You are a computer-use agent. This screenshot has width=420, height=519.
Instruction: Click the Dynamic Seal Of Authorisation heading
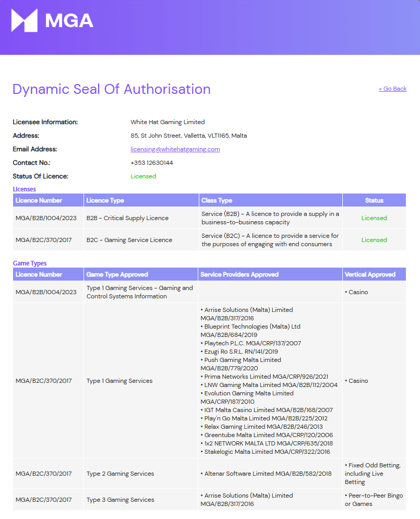(112, 89)
